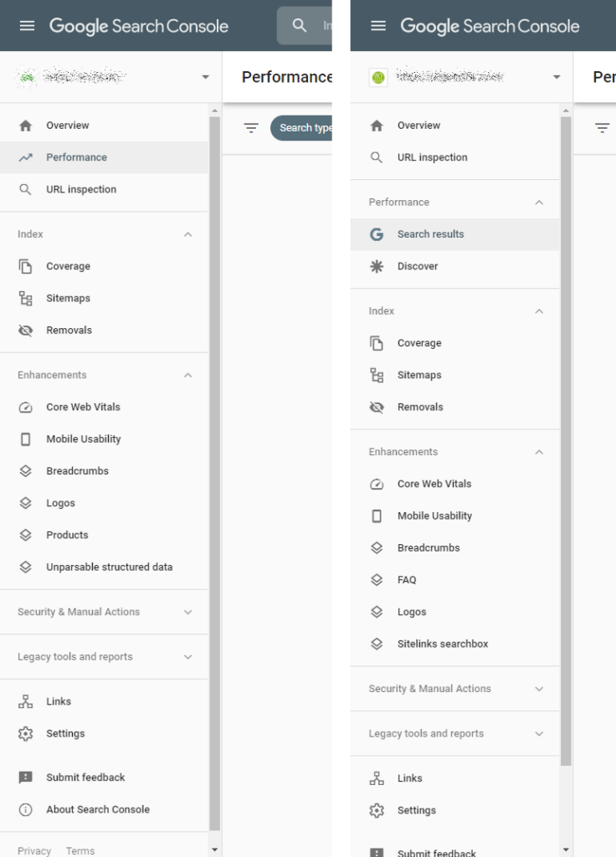Click Overview home icon in left panel
The height and width of the screenshot is (857, 616).
click(26, 126)
